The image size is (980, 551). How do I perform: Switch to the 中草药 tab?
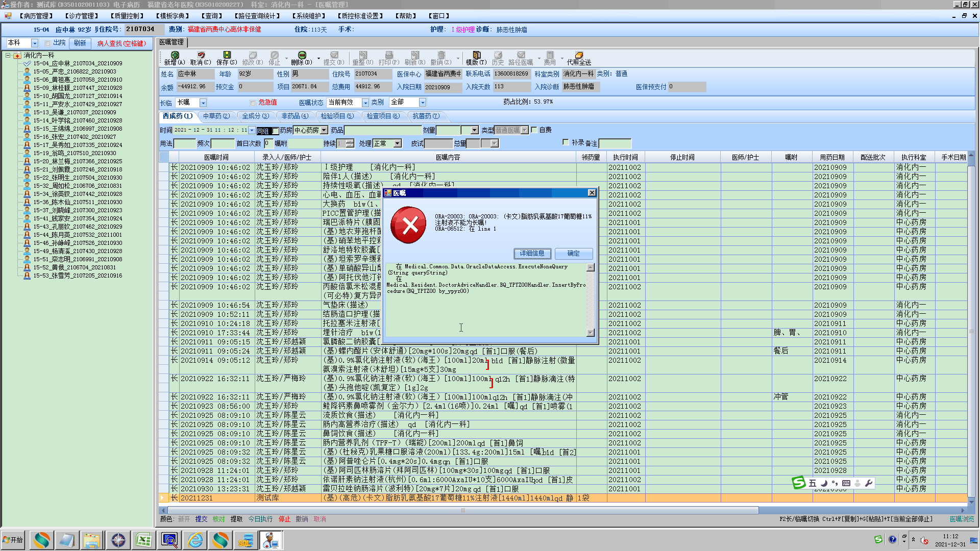coord(216,116)
